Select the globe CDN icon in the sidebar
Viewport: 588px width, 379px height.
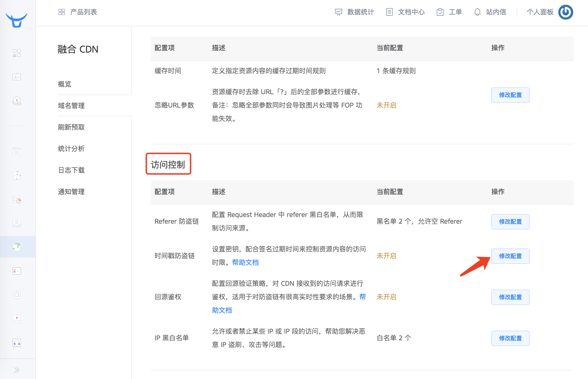pyautogui.click(x=17, y=247)
